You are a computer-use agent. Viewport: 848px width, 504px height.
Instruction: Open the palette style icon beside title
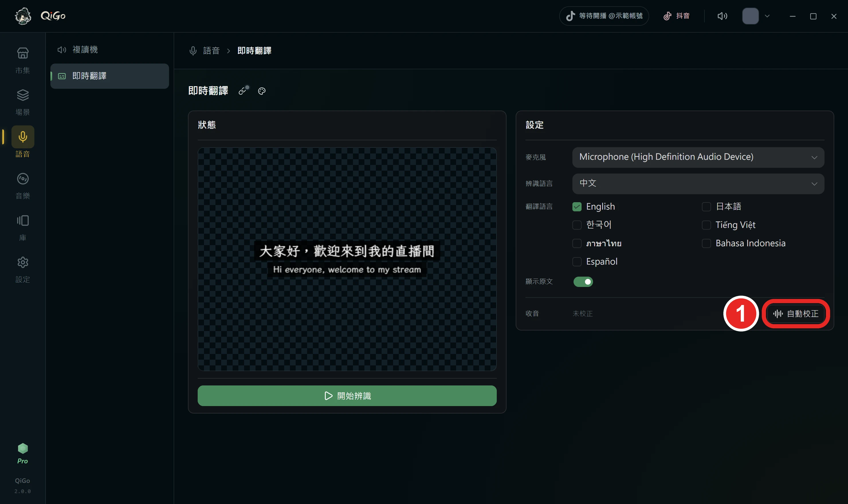click(262, 91)
